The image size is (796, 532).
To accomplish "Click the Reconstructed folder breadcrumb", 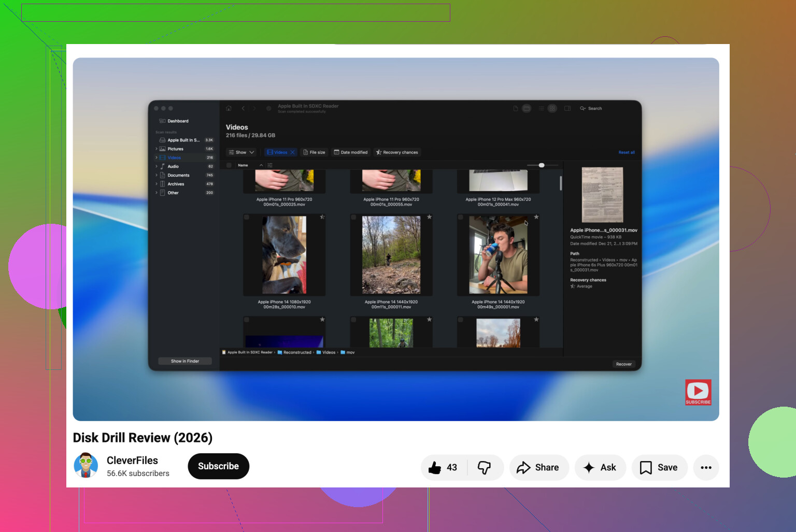I will pos(294,352).
